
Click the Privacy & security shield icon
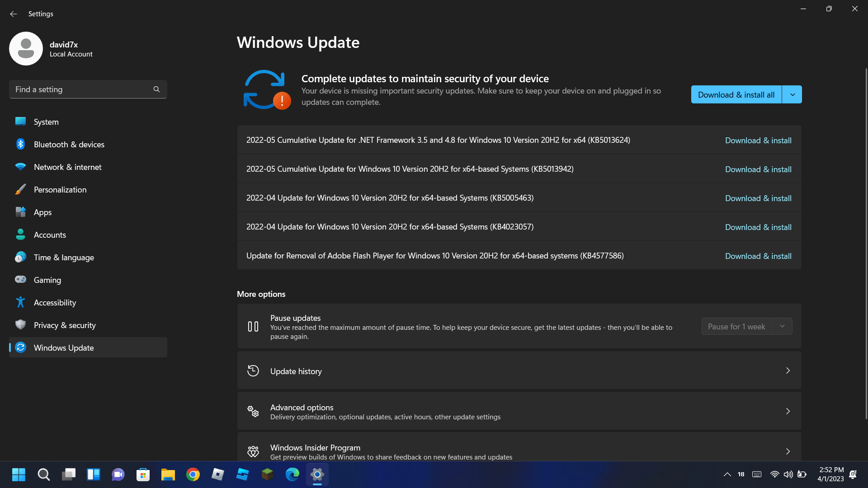pyautogui.click(x=20, y=325)
